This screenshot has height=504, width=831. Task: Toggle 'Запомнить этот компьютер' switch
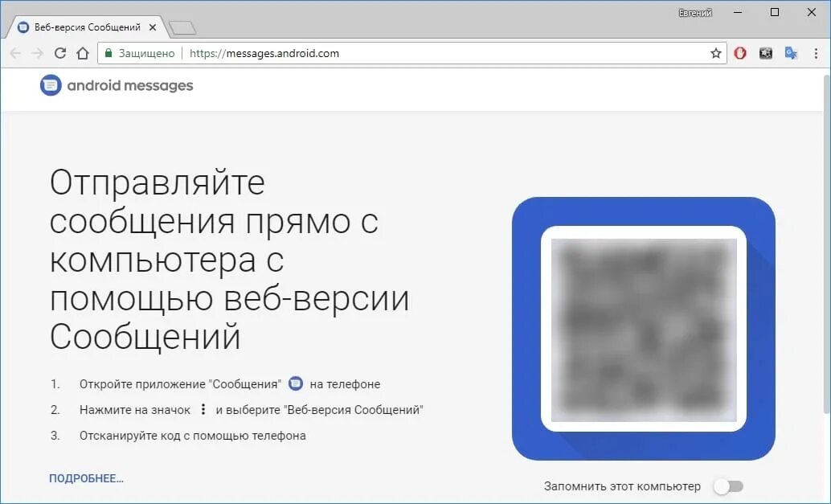pos(729,486)
